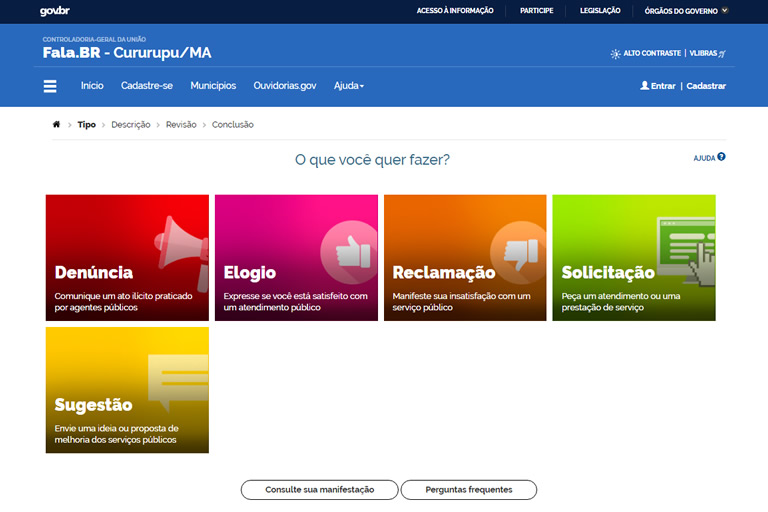
Task: Open the Municípios menu item
Action: (x=213, y=86)
